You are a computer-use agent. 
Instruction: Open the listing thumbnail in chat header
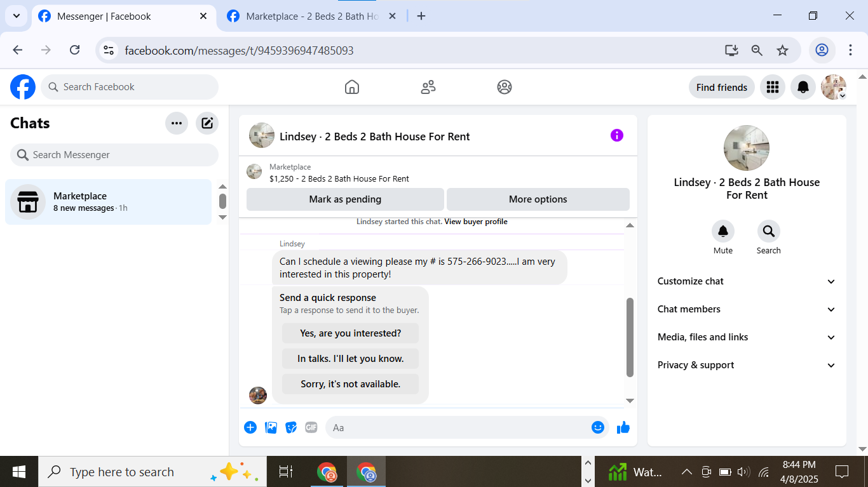point(262,135)
